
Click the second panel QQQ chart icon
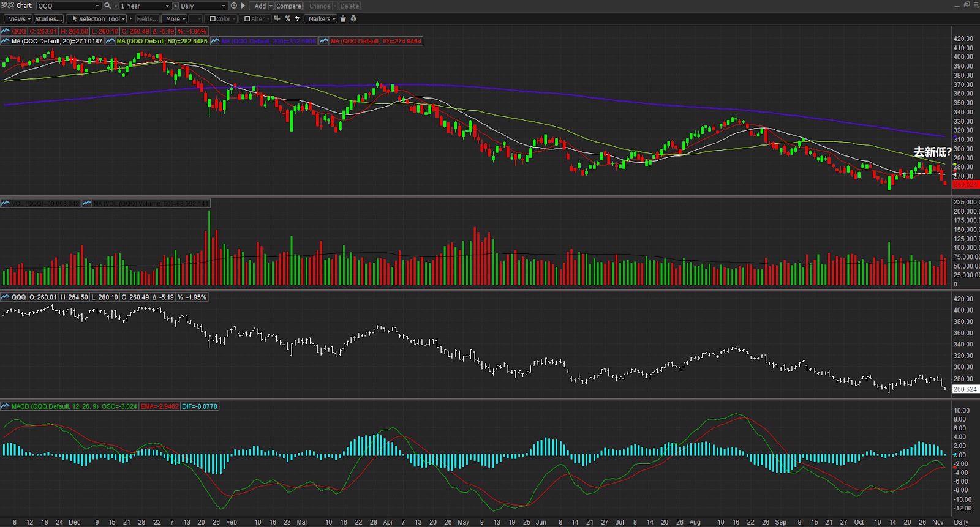pos(6,297)
